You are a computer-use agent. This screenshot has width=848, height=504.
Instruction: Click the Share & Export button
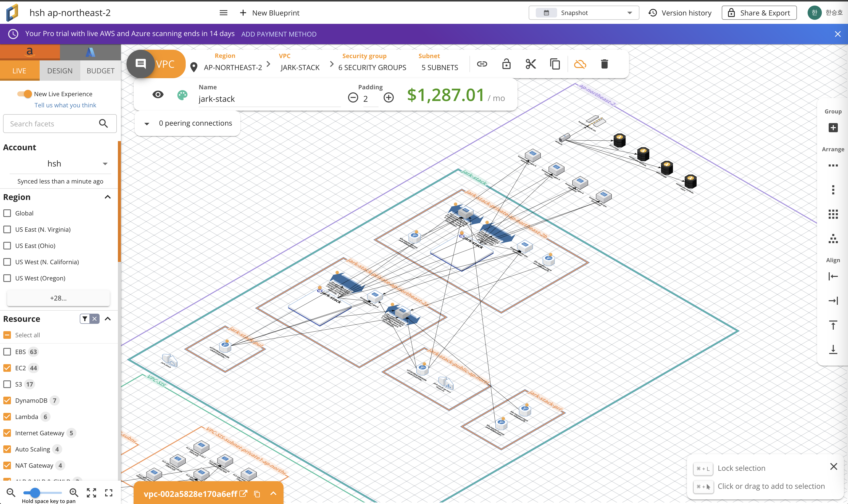pyautogui.click(x=759, y=13)
